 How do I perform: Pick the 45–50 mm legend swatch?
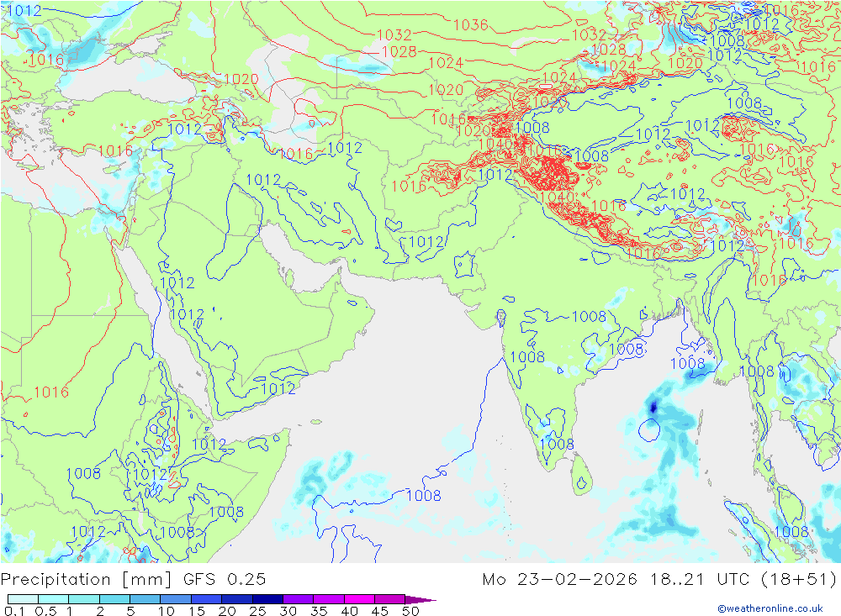[390, 599]
